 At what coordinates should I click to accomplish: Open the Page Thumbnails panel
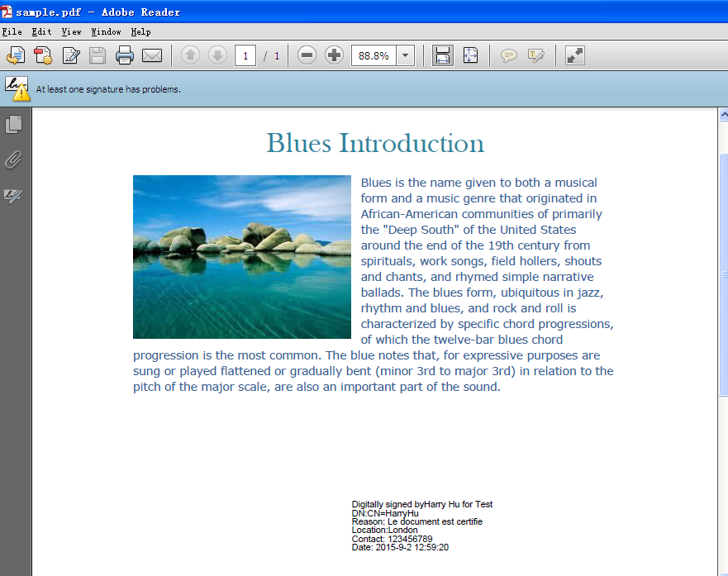[14, 125]
